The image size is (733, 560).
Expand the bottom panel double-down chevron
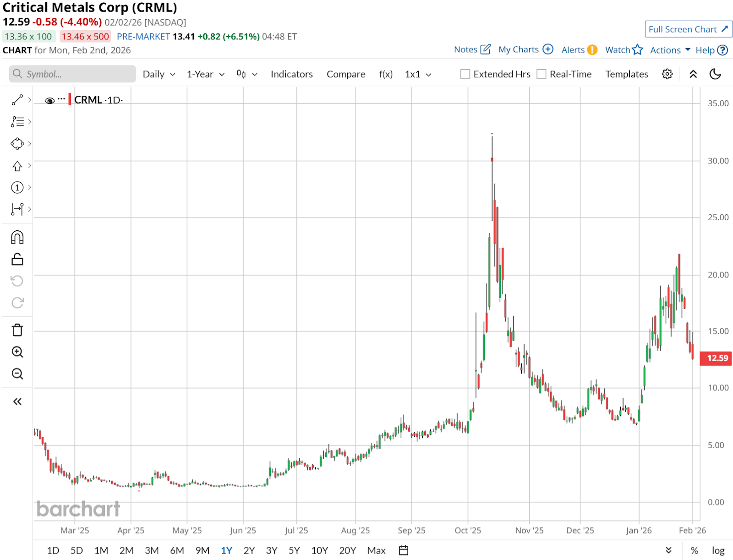point(669,550)
